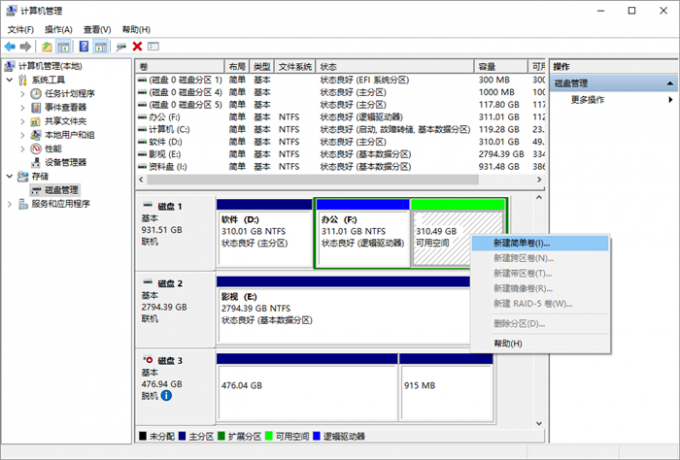Select the 软件 (D:) volume list row
This screenshot has height=460, width=680.
[340, 142]
